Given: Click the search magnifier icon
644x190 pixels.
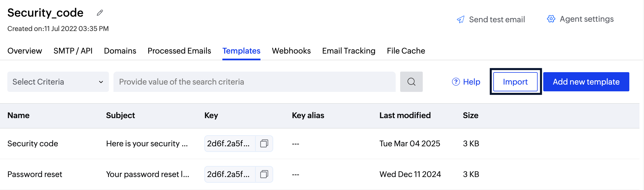Looking at the screenshot, I should [x=411, y=82].
